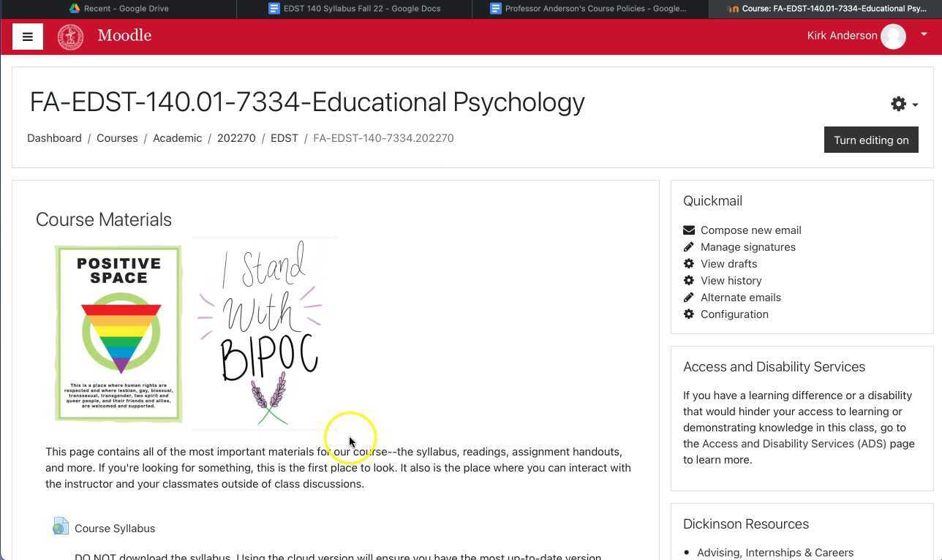This screenshot has height=560, width=942.
Task: Click the Positive Space poster image
Action: pyautogui.click(x=118, y=333)
